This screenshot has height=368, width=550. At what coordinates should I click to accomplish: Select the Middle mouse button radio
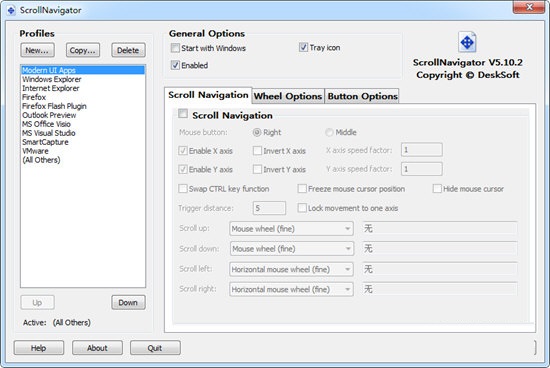[329, 132]
